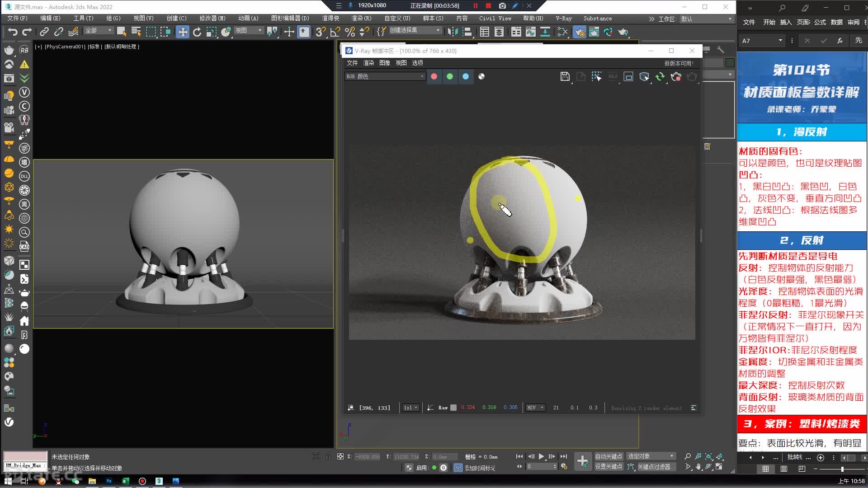Open the V-Ray menu
The image size is (868, 488).
[564, 19]
